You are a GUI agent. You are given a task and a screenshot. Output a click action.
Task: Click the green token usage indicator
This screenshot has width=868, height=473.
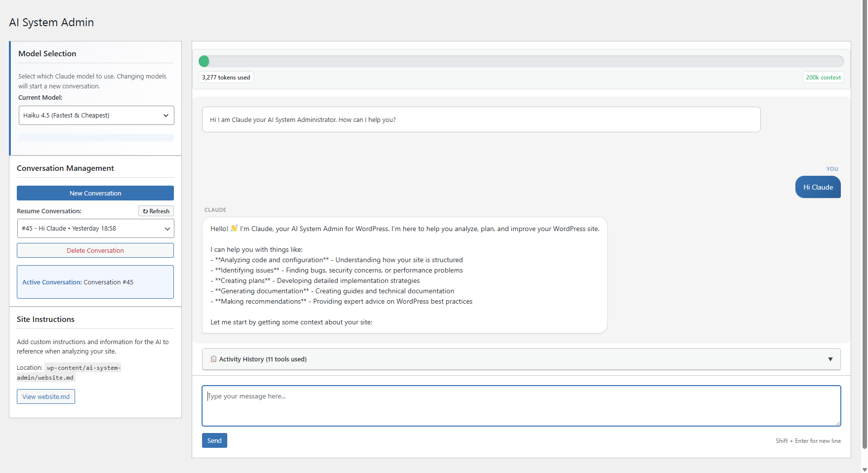[x=204, y=61]
